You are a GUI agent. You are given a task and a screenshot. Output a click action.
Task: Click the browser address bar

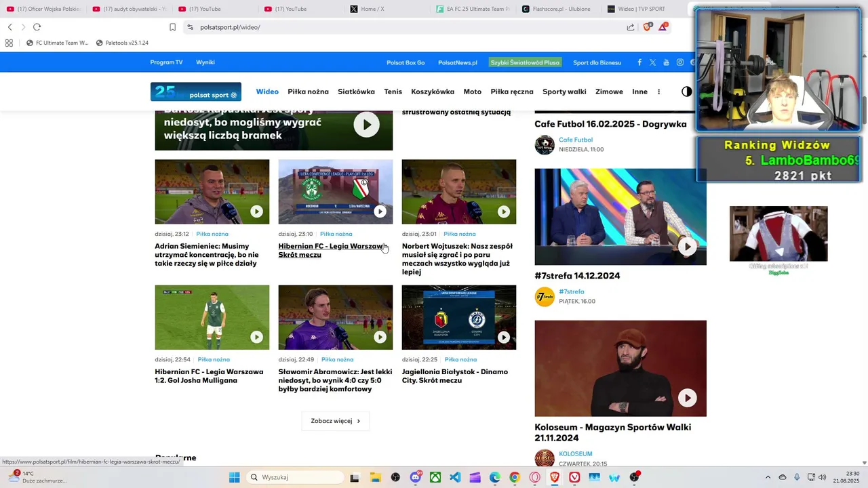(407, 27)
